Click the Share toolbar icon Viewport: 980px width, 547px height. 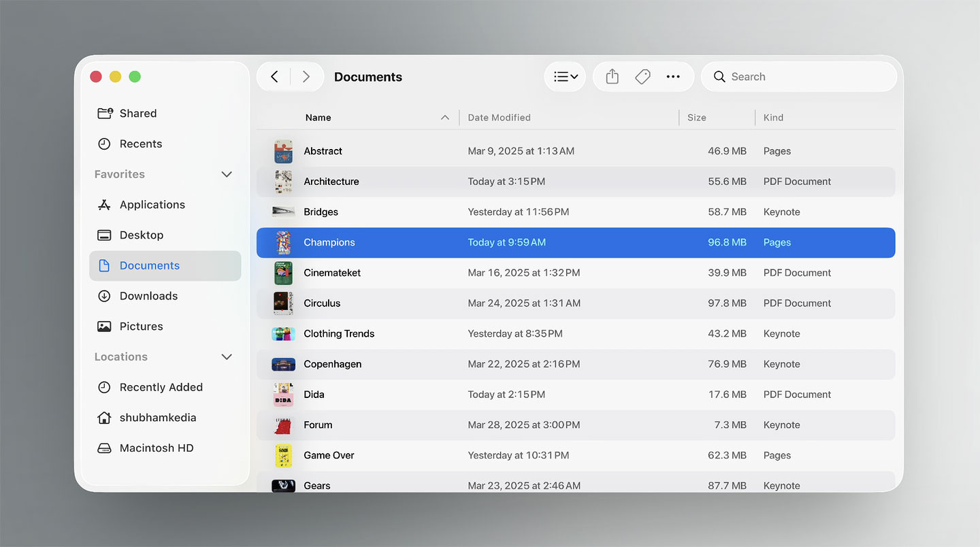[612, 77]
